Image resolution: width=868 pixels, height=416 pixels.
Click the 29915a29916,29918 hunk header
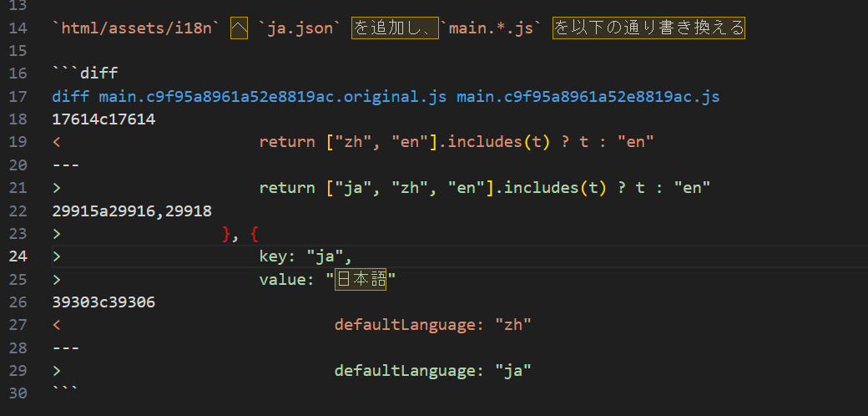coord(132,211)
